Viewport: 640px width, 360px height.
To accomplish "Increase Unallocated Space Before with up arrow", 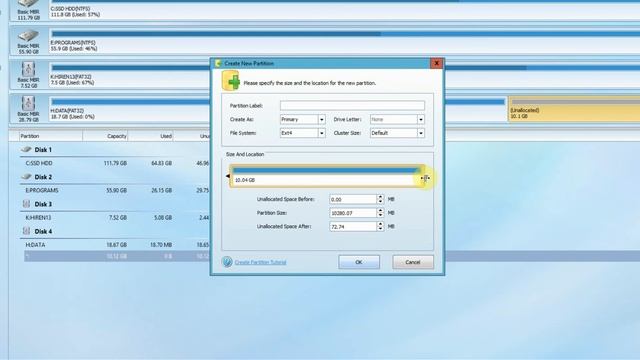I will [x=380, y=197].
